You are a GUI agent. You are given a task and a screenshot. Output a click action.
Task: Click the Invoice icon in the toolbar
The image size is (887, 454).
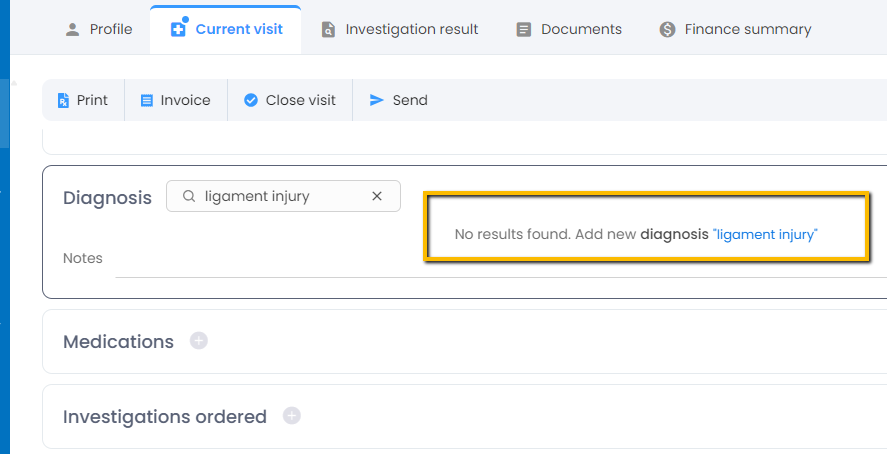pos(147,100)
